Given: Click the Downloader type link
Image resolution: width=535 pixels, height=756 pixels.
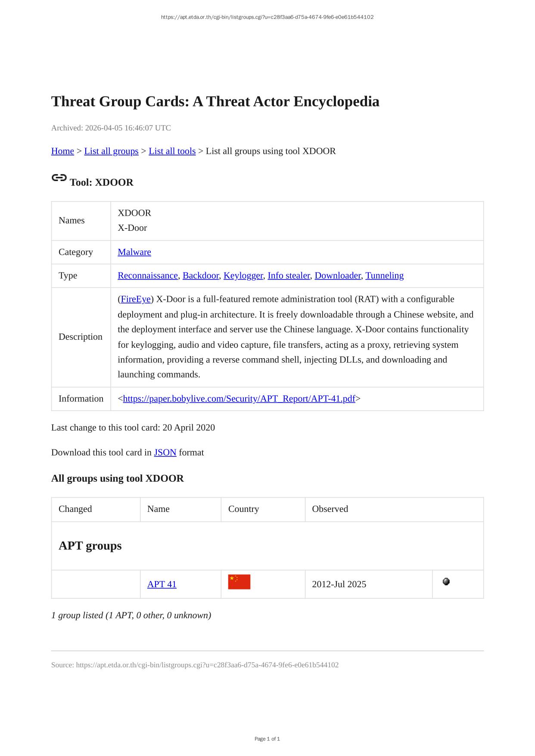Looking at the screenshot, I should click(338, 276).
